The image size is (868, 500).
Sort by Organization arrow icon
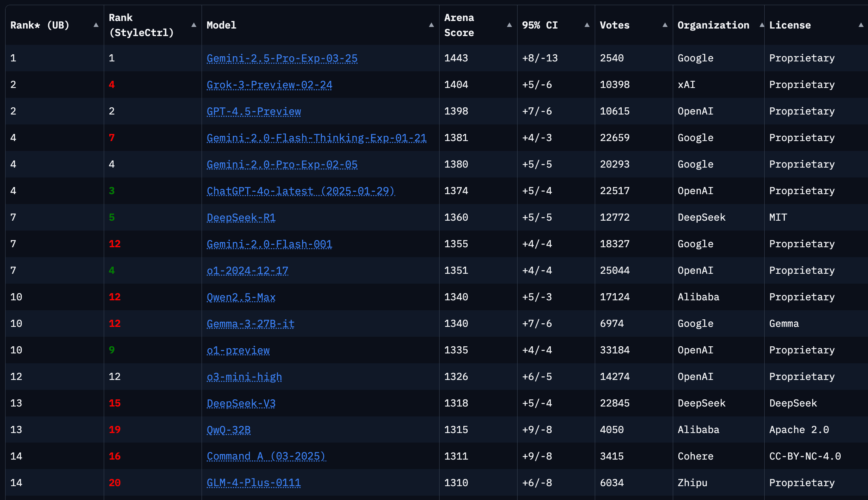click(762, 25)
